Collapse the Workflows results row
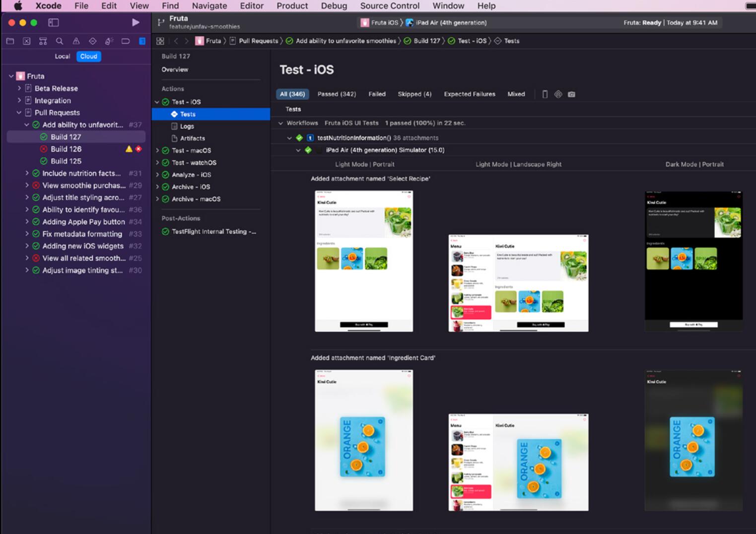 coord(280,123)
